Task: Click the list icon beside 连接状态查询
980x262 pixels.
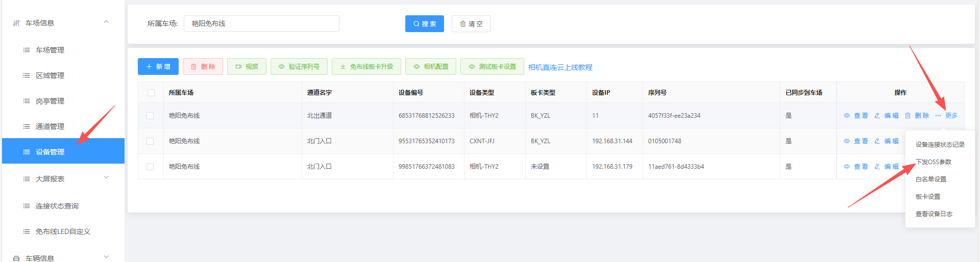Action: (x=27, y=206)
